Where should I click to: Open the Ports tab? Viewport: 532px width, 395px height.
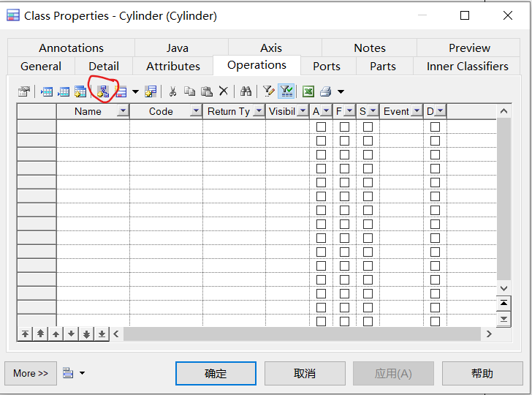click(327, 67)
